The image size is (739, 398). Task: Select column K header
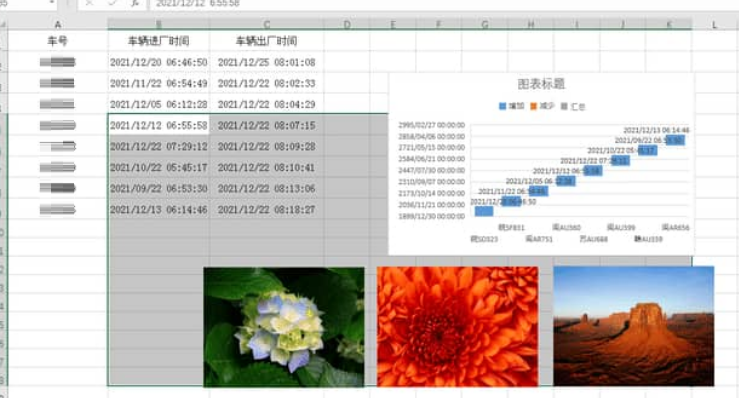pos(669,24)
